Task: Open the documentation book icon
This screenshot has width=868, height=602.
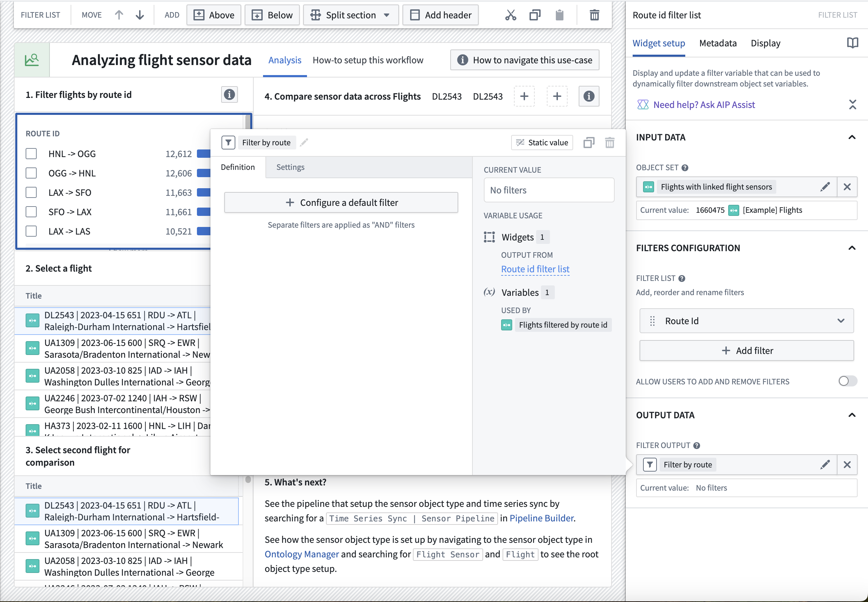Action: pyautogui.click(x=852, y=43)
